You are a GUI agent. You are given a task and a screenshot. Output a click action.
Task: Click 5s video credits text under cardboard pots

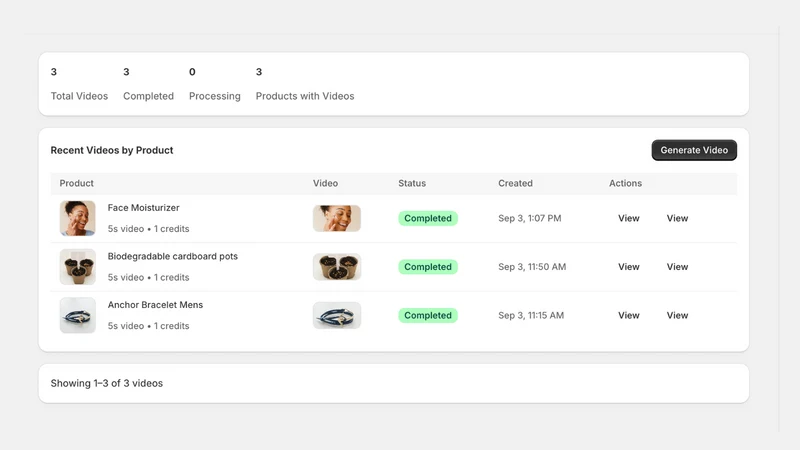click(148, 277)
